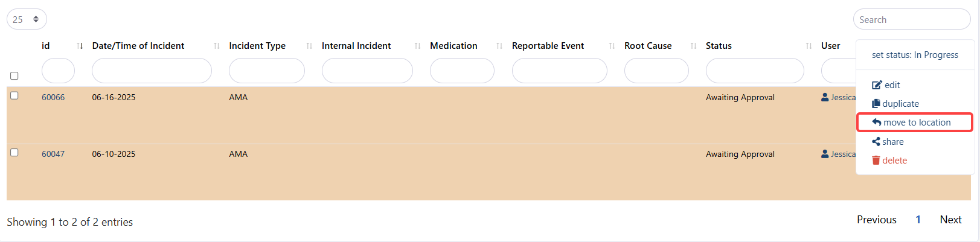Check the box for incident 60047
Viewport: 980px width, 242px height.
click(14, 153)
